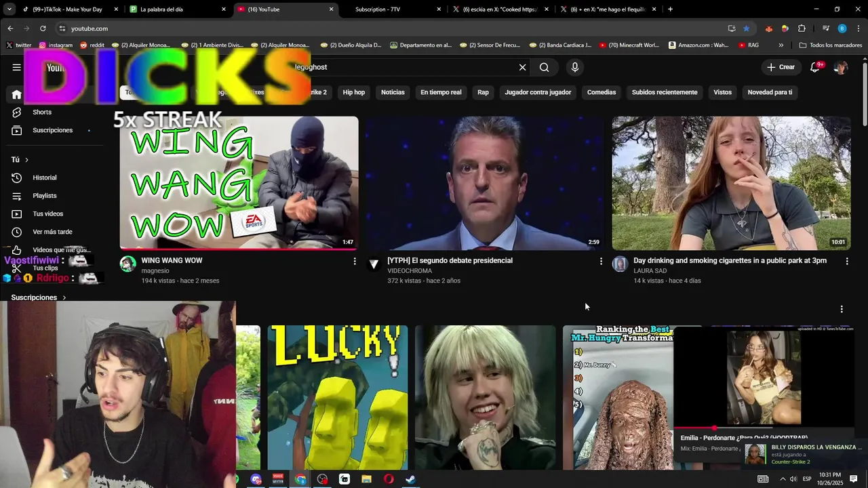
Task: Expand the Suscripciones section heading
Action: click(39, 298)
